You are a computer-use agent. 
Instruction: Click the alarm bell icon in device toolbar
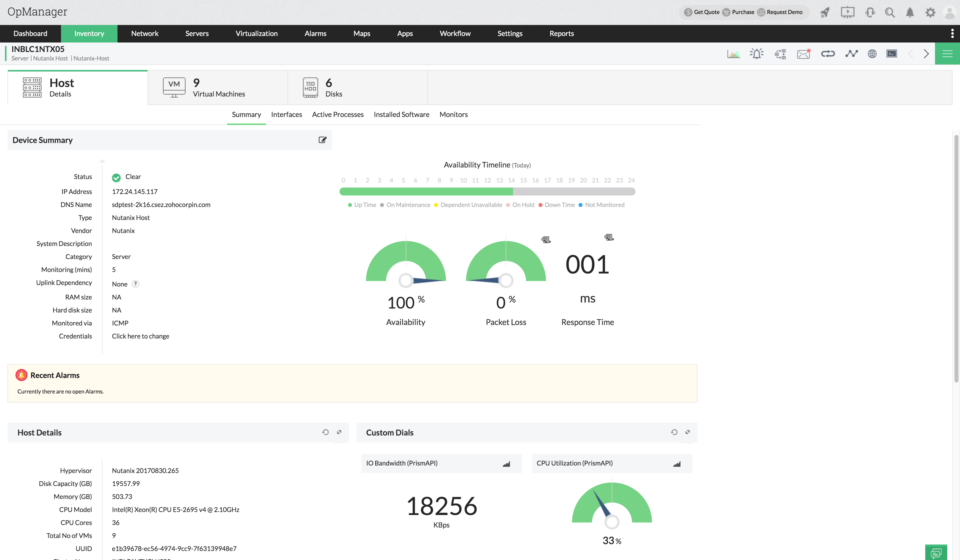pyautogui.click(x=756, y=54)
